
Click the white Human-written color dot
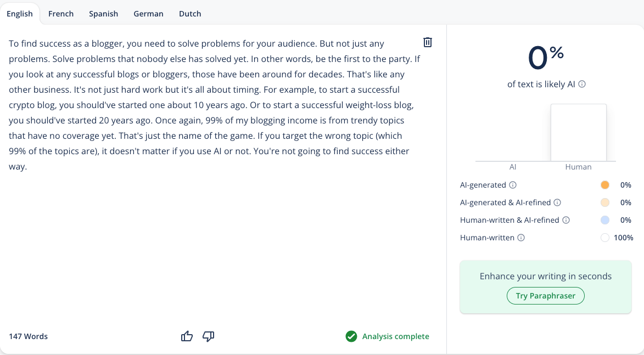point(605,238)
